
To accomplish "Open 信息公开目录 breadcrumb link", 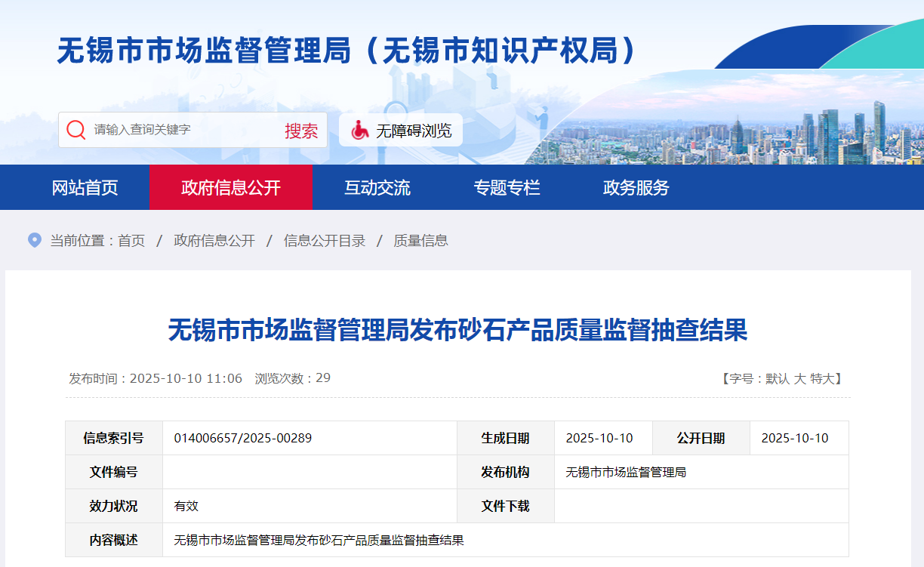I will click(325, 241).
